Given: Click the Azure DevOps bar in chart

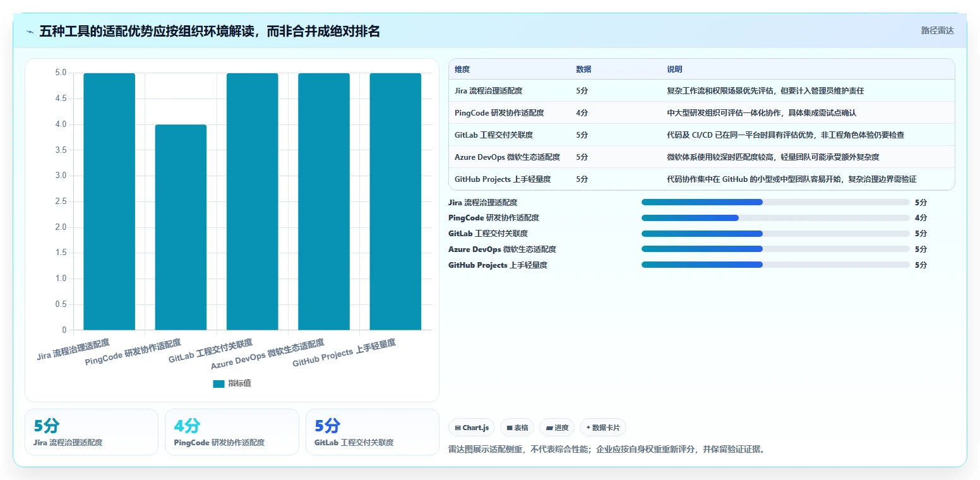Looking at the screenshot, I should [324, 201].
